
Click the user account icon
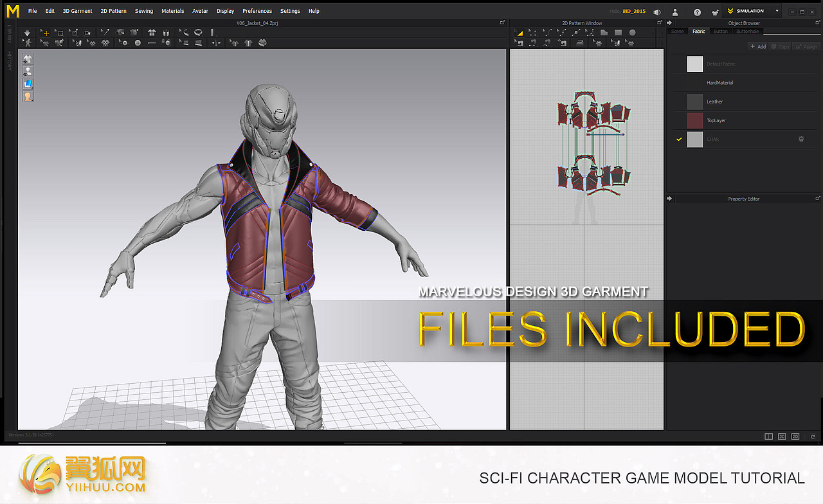coord(675,12)
